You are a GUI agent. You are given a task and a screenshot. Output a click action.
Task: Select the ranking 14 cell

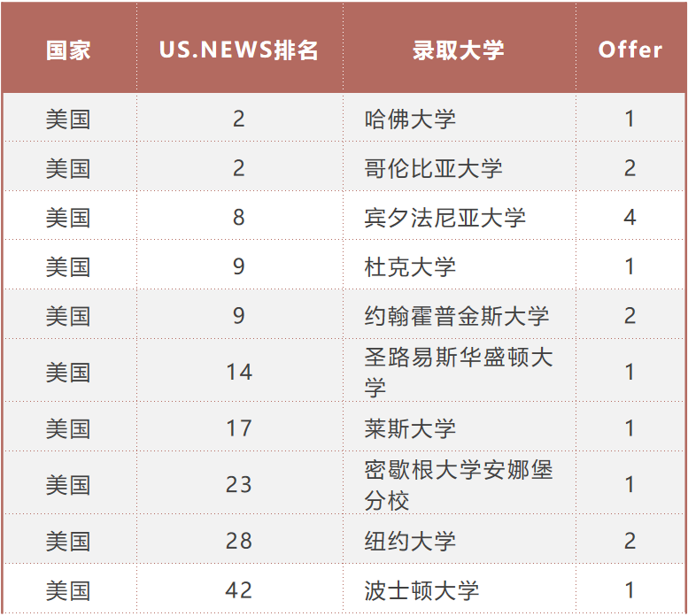pos(239,372)
